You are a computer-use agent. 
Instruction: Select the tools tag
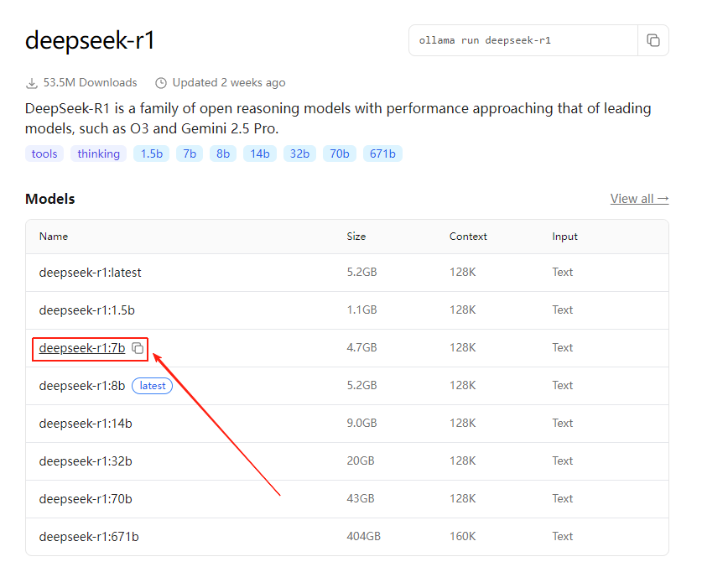(x=44, y=154)
